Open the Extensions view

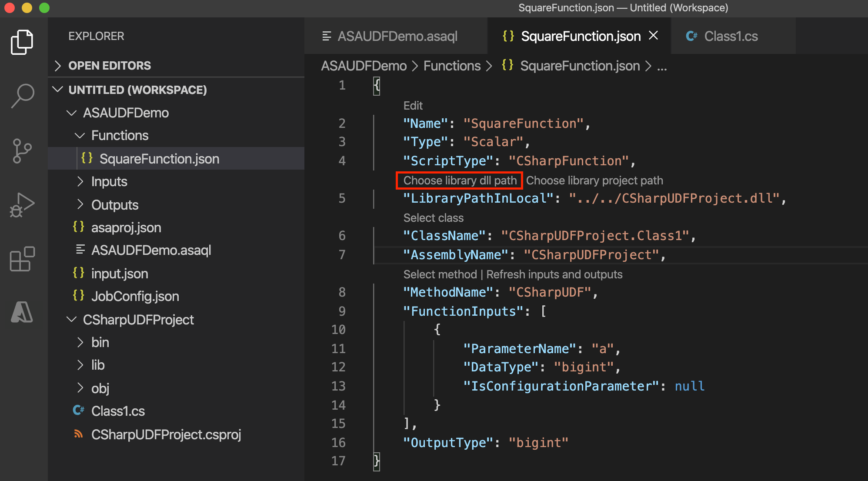coord(22,259)
